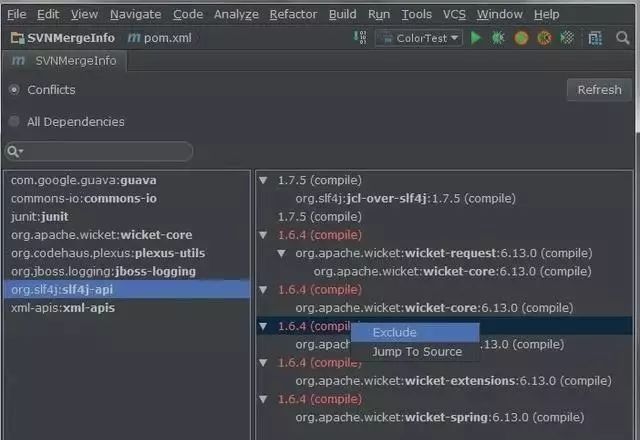Image resolution: width=640 pixels, height=440 pixels.
Task: Open the ColorTest run configuration dropdown
Action: (418, 38)
